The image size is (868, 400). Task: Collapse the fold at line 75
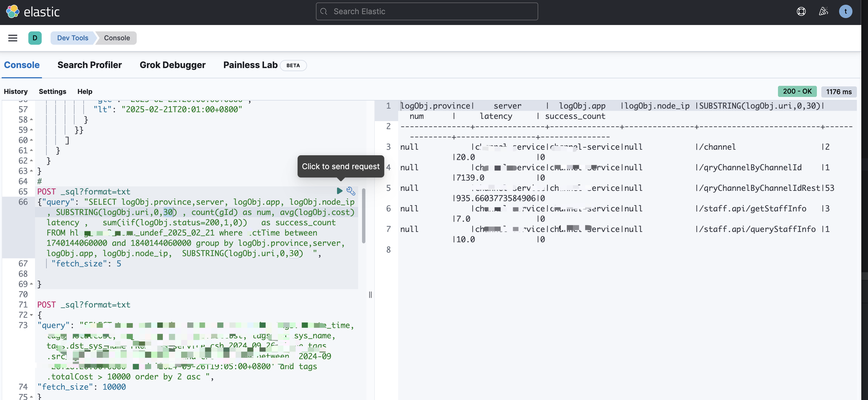31,397
